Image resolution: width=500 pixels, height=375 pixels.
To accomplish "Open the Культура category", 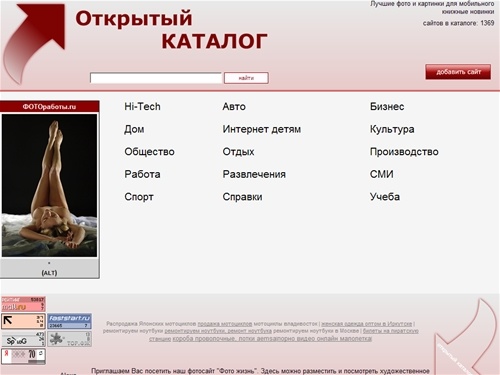I will (x=392, y=129).
